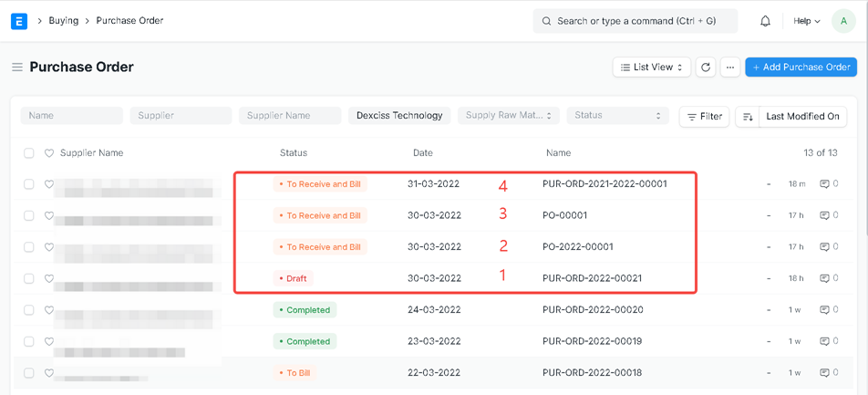Toggle the sidebar hamburger menu icon
Screen dimensions: 868x395
[16, 68]
